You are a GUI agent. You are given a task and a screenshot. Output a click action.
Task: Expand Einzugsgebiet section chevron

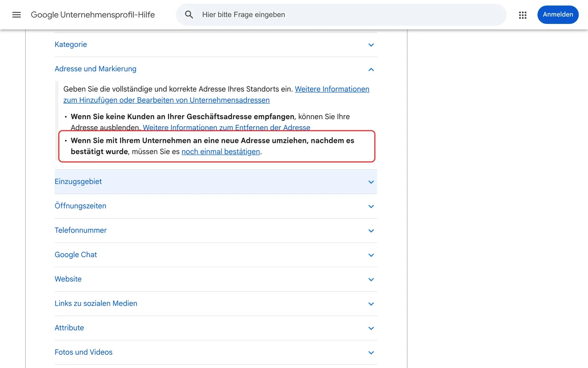pyautogui.click(x=371, y=182)
